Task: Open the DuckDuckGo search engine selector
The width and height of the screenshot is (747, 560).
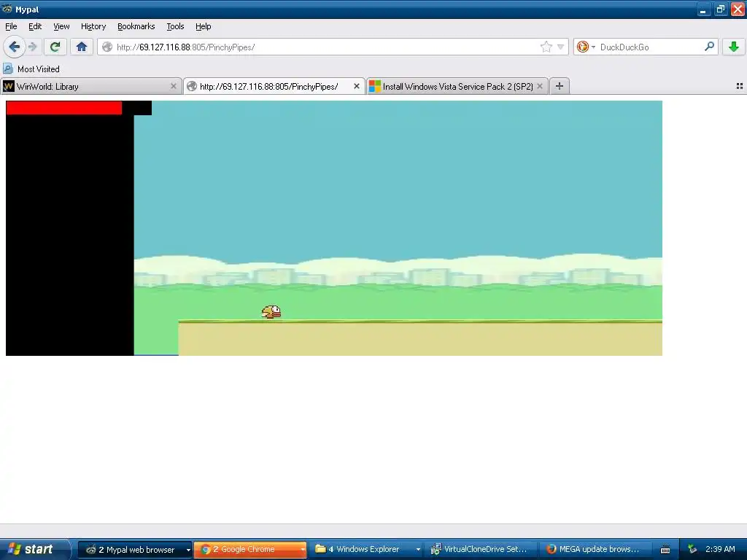Action: click(586, 47)
